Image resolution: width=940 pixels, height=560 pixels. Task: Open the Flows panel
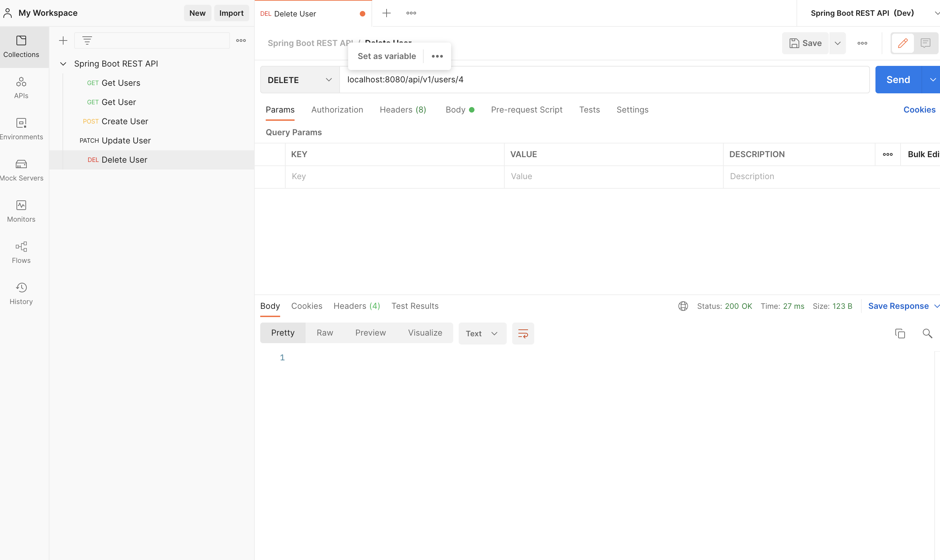21,252
